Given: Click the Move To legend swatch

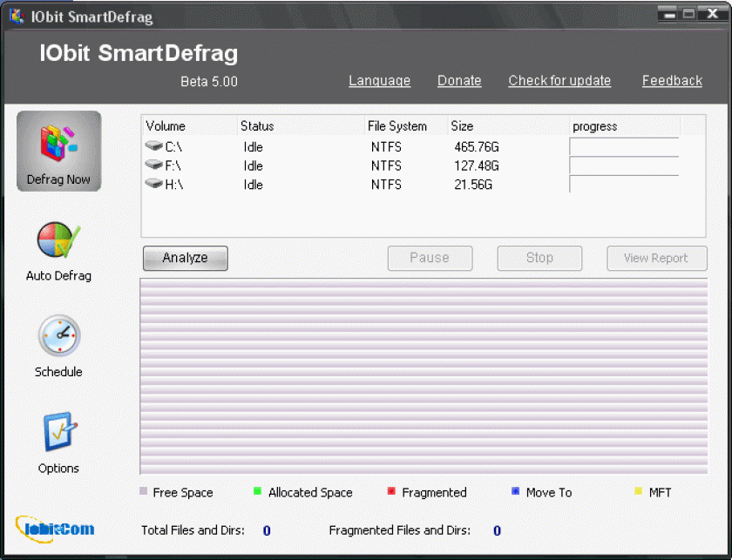Looking at the screenshot, I should tap(515, 491).
